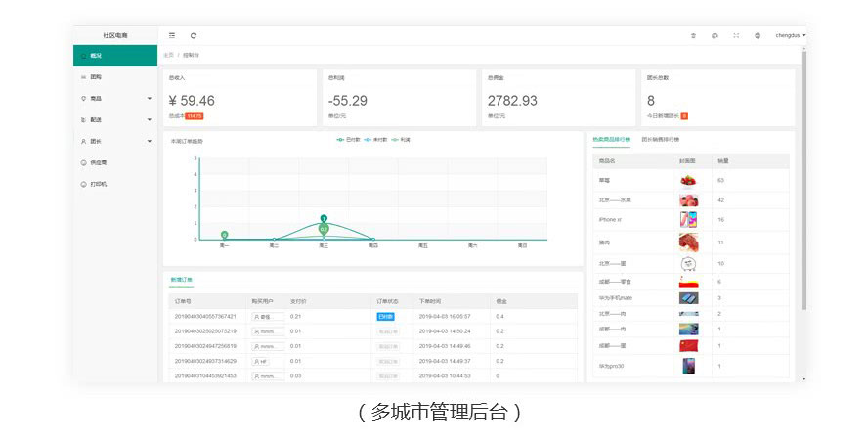This screenshot has width=868, height=440.
Task: Click the 北京——水果 peach thumbnail
Action: tap(689, 199)
